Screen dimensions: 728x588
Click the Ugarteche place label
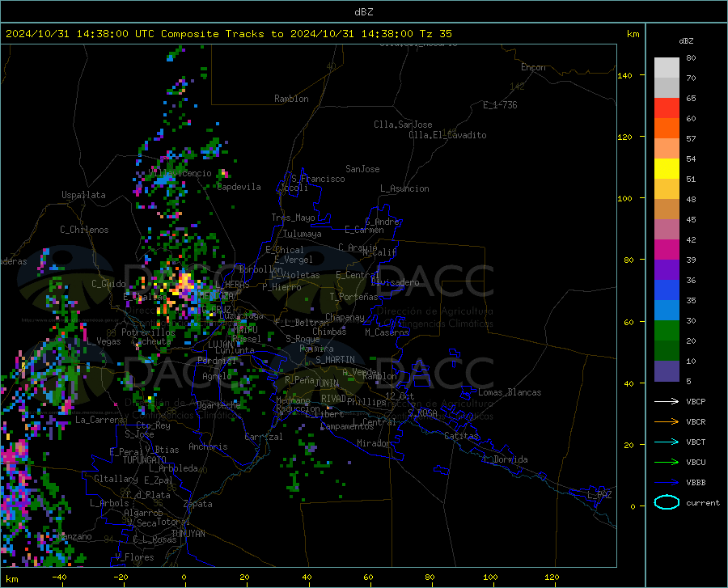pyautogui.click(x=218, y=405)
